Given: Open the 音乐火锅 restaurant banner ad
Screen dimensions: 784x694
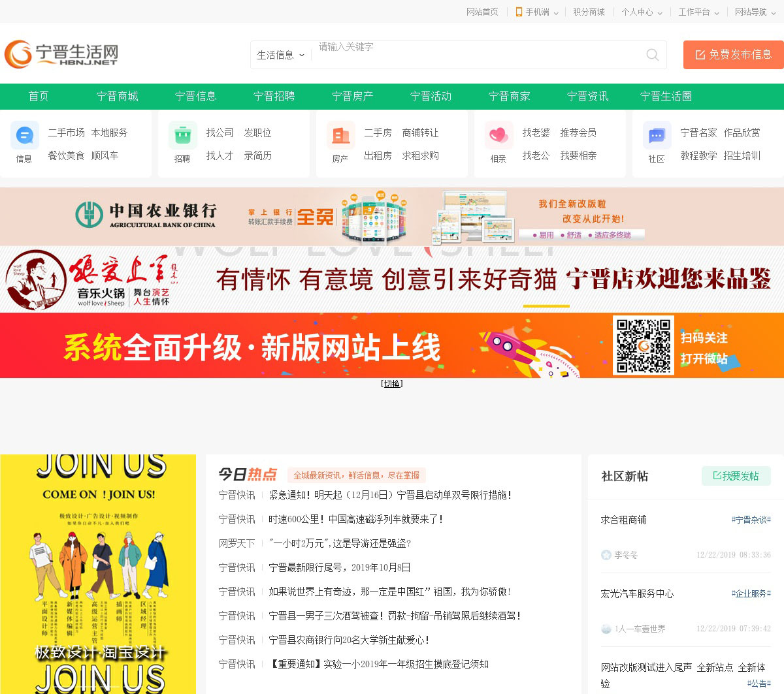Looking at the screenshot, I should [392, 279].
